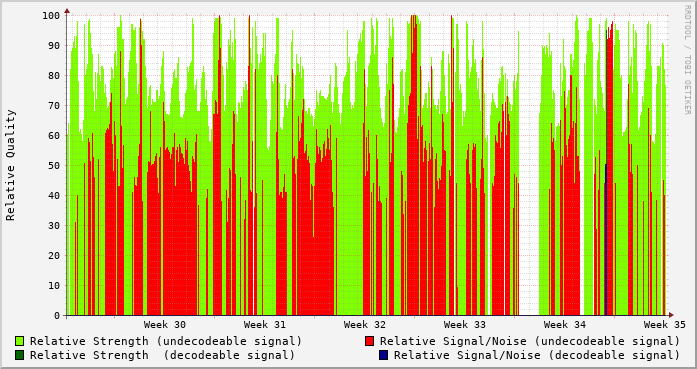Click the Relative Strength (decodeable signal) legend text
Screen dimensions: 697x369
(x=162, y=355)
